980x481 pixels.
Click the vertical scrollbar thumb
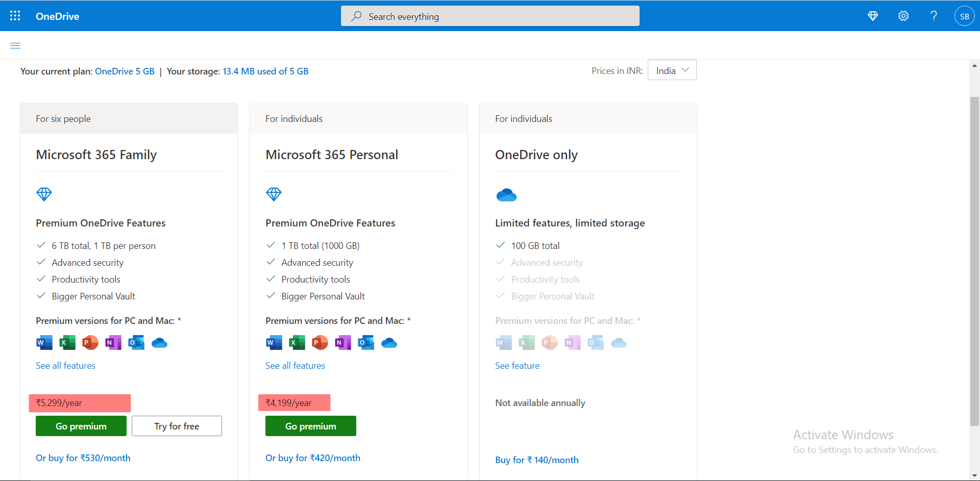click(x=974, y=260)
